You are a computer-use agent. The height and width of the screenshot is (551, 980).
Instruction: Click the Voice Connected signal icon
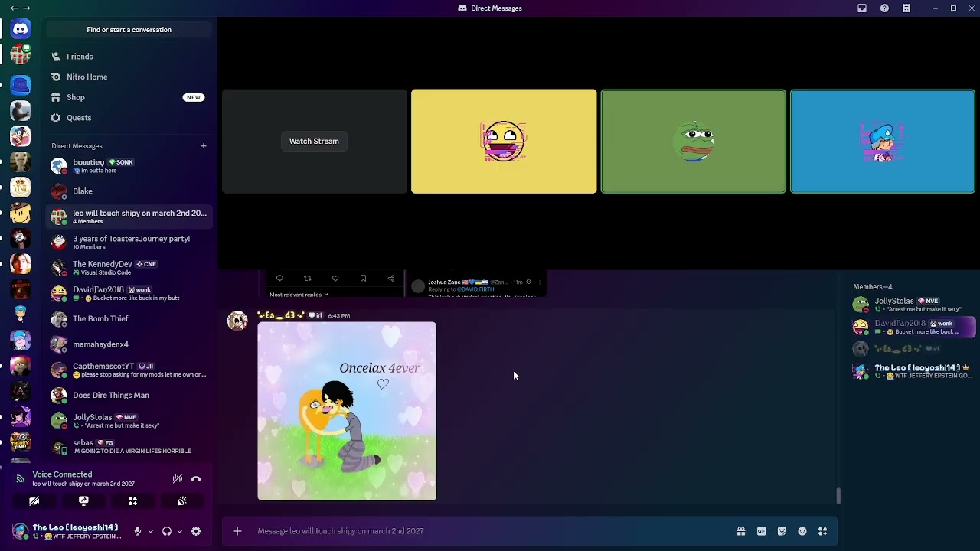point(21,479)
